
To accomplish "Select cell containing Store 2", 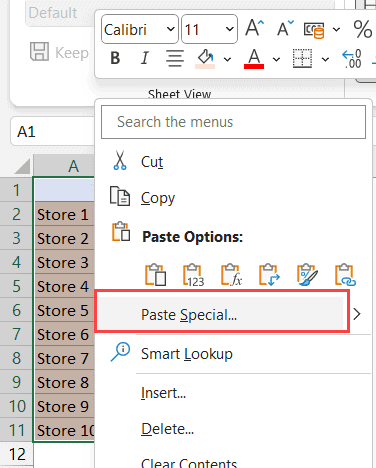I will [64, 238].
